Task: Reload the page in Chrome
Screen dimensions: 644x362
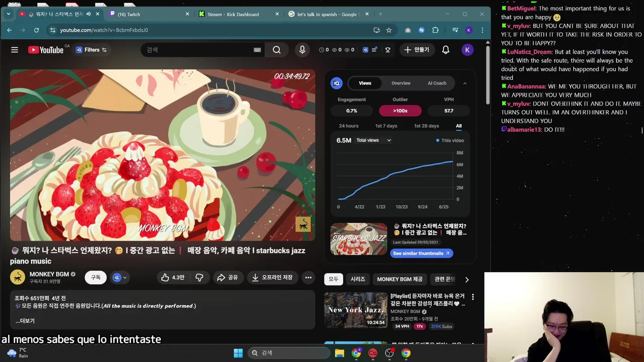Action: point(36,30)
